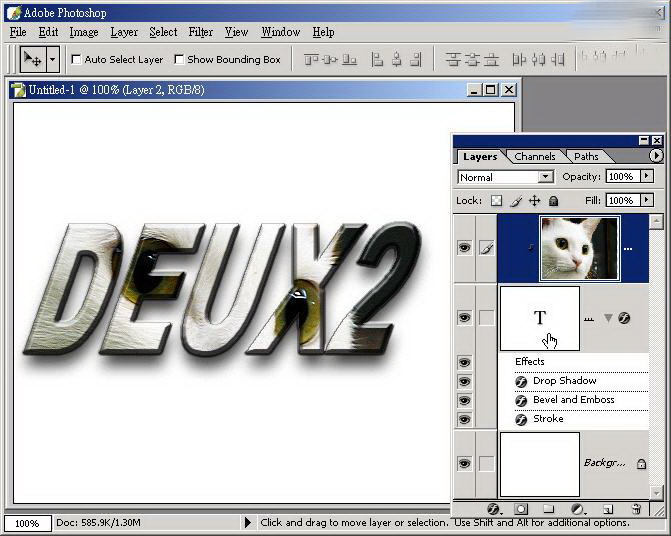Screen dimensions: 671x536
Task: Select the Background layer thumbnail
Action: pyautogui.click(x=540, y=464)
